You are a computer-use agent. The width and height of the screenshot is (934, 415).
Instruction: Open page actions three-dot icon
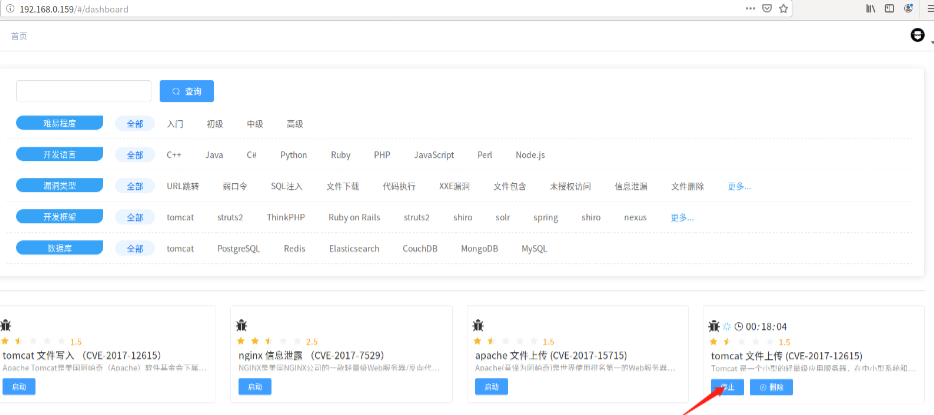750,8
